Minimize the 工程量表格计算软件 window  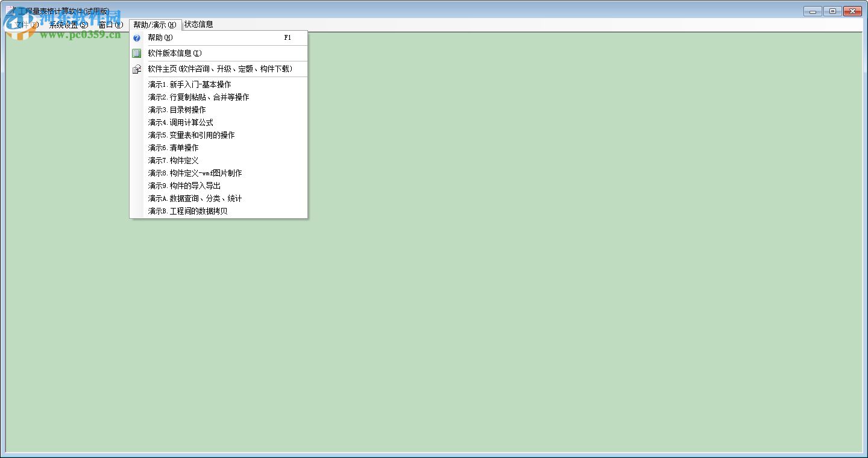pos(813,11)
